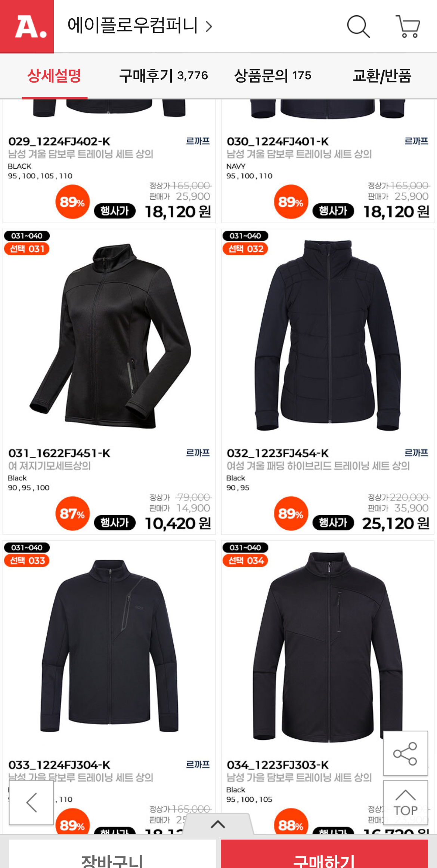Tap 029_1224FJ402-K product title

pos(59,142)
